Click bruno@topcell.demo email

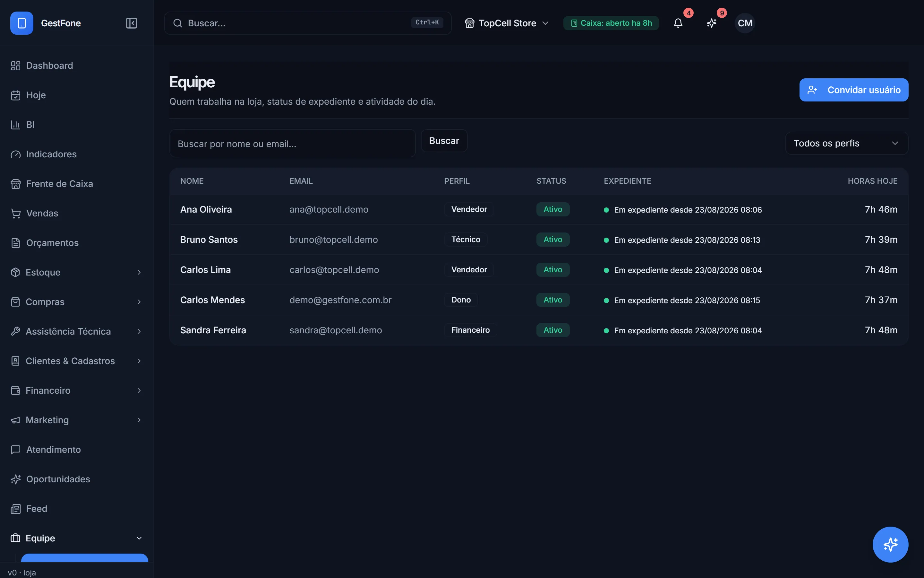pyautogui.click(x=333, y=240)
